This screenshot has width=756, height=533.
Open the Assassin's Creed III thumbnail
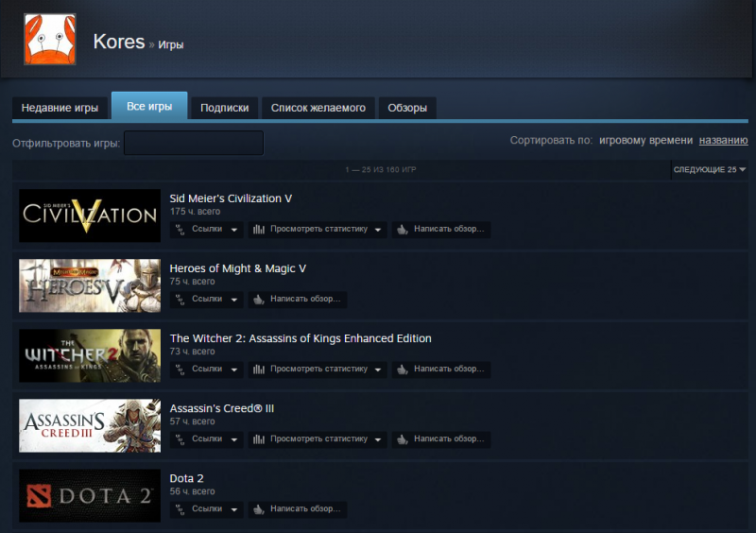(x=90, y=425)
